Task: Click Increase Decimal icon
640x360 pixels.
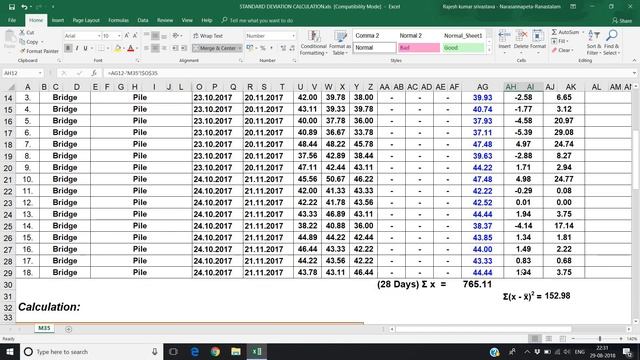Action: click(283, 48)
